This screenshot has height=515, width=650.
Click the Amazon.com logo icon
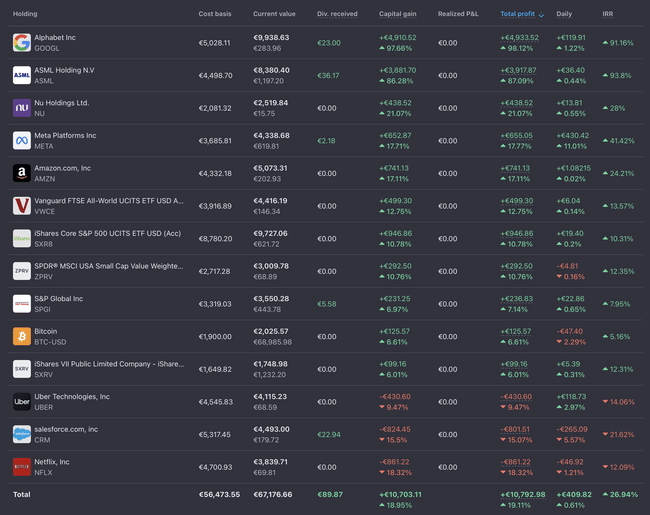click(x=21, y=173)
